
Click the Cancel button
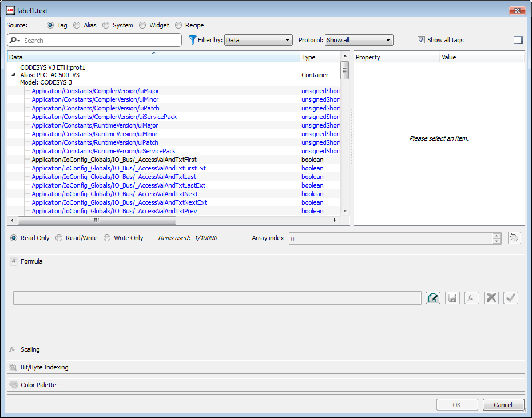pos(503,404)
